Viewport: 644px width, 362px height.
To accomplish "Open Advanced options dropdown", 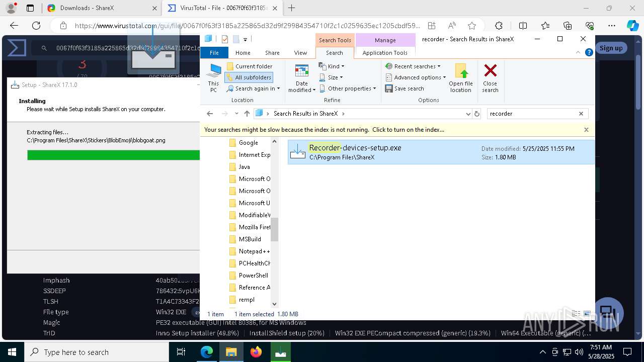I will (416, 77).
